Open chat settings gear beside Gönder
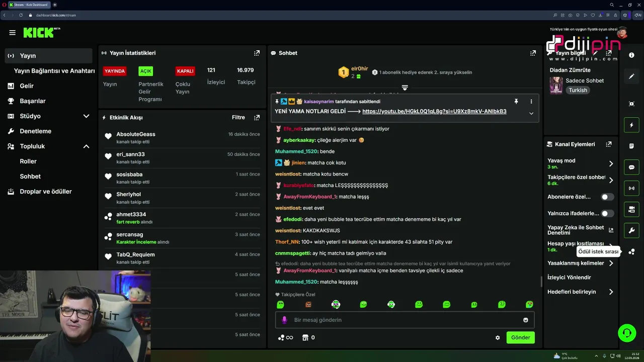 point(498,338)
